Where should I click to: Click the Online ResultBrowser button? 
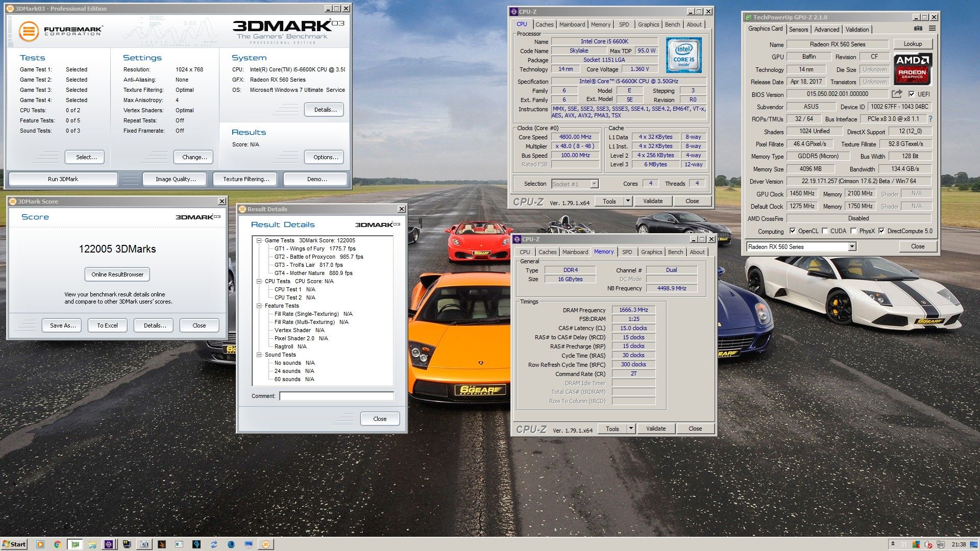tap(117, 274)
